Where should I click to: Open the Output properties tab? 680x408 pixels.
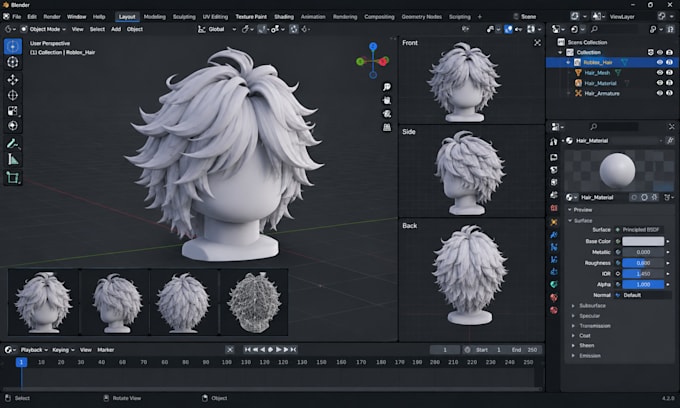(x=554, y=170)
